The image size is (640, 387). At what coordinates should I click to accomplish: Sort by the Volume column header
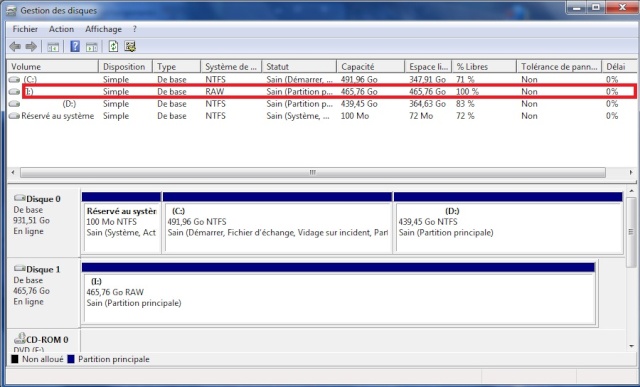pyautogui.click(x=53, y=67)
